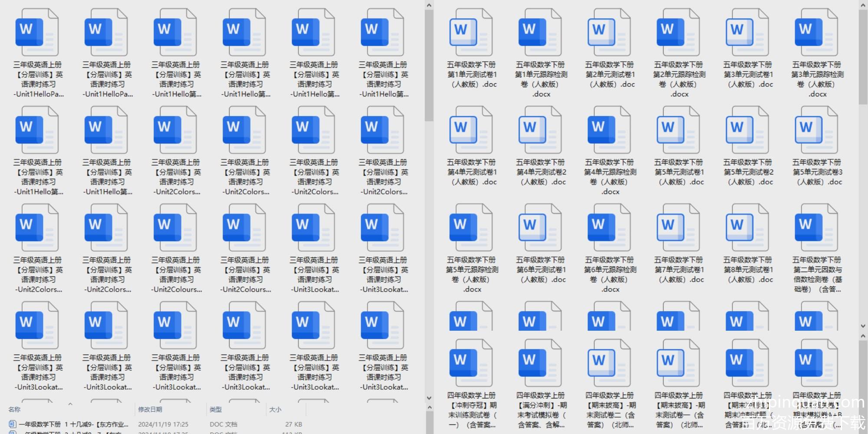Click scroll-up arrow of 四年级数学上册 pane
This screenshot has width=868, height=434.
(863, 336)
